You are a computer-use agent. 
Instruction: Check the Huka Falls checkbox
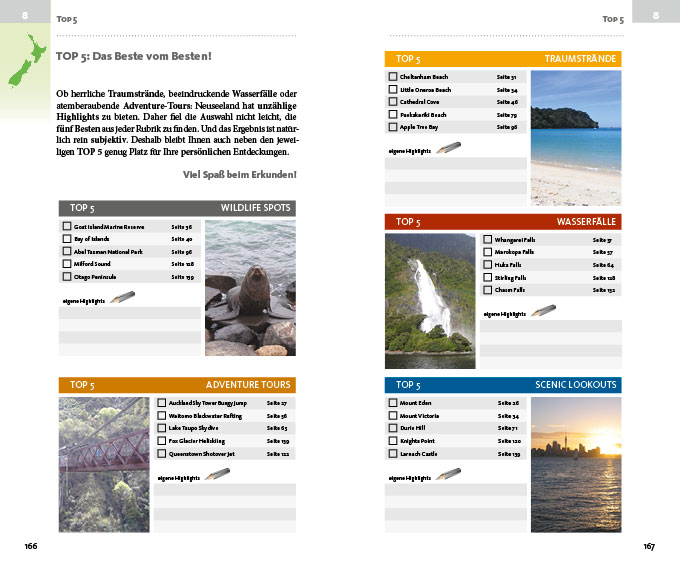click(x=488, y=265)
